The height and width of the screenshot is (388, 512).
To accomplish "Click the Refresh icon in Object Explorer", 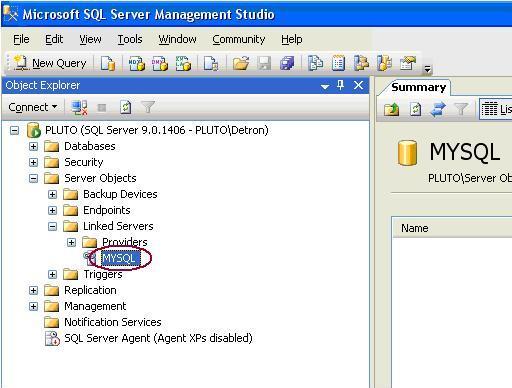I will 125,107.
